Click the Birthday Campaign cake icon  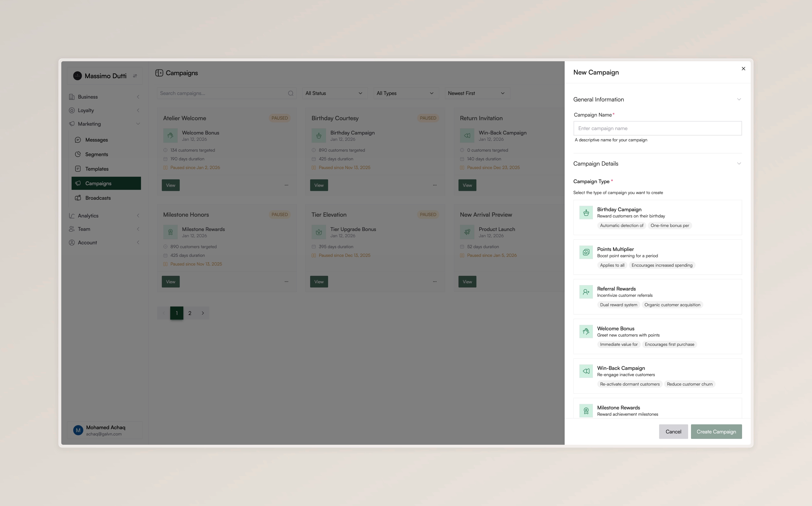(x=586, y=212)
